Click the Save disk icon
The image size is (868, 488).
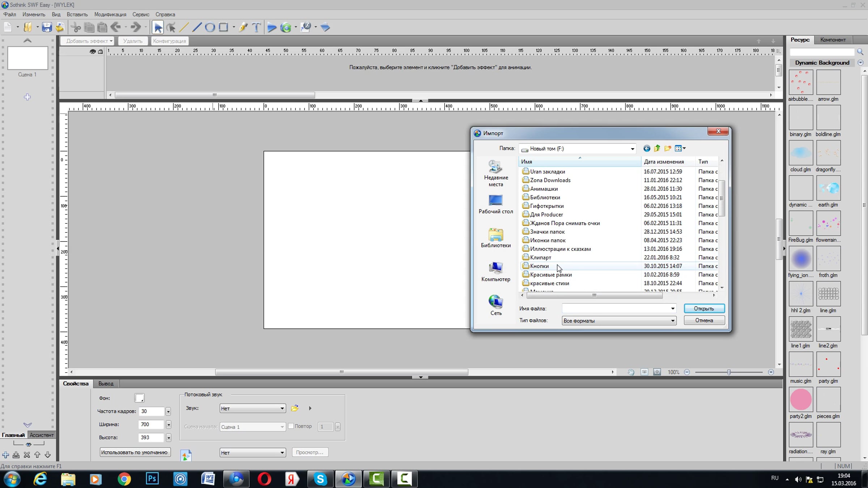coord(47,27)
